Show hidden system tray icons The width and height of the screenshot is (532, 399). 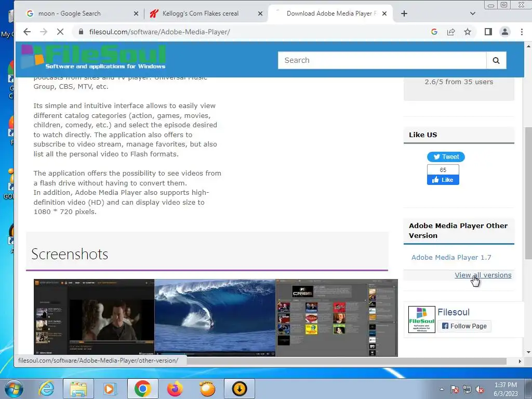442,389
